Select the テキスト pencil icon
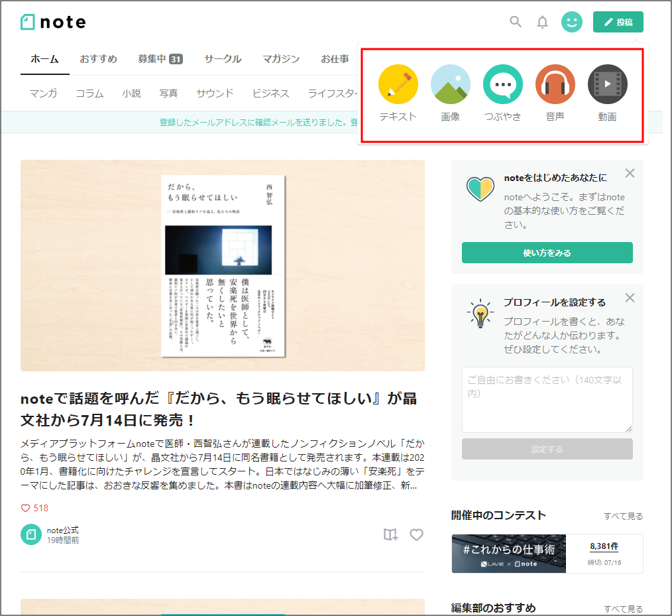This screenshot has height=616, width=672. point(398,85)
